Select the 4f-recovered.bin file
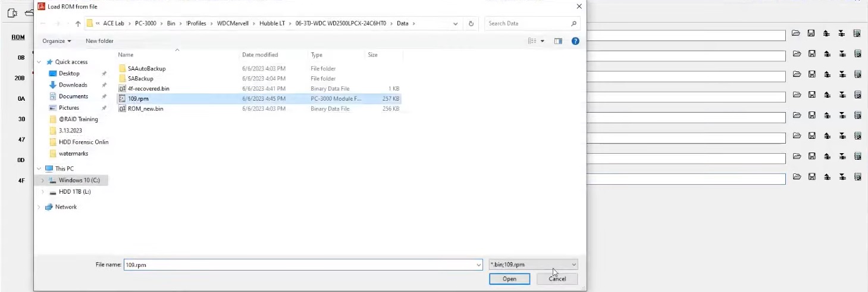This screenshot has height=292, width=868. pos(144,89)
